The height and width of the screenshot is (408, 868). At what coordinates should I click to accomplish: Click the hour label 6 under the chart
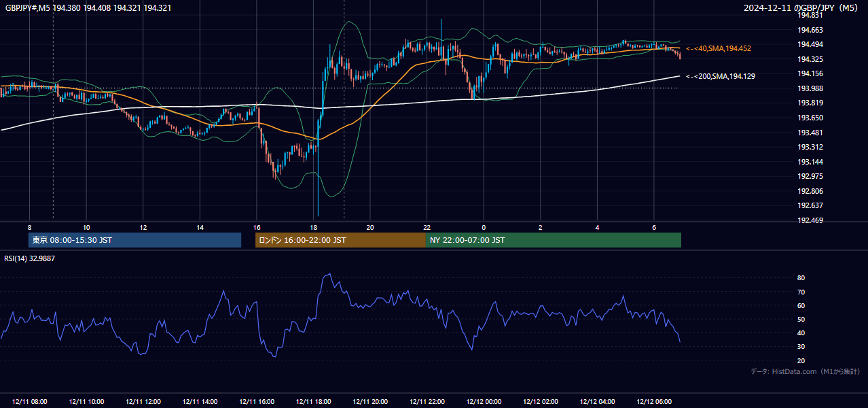(x=654, y=227)
